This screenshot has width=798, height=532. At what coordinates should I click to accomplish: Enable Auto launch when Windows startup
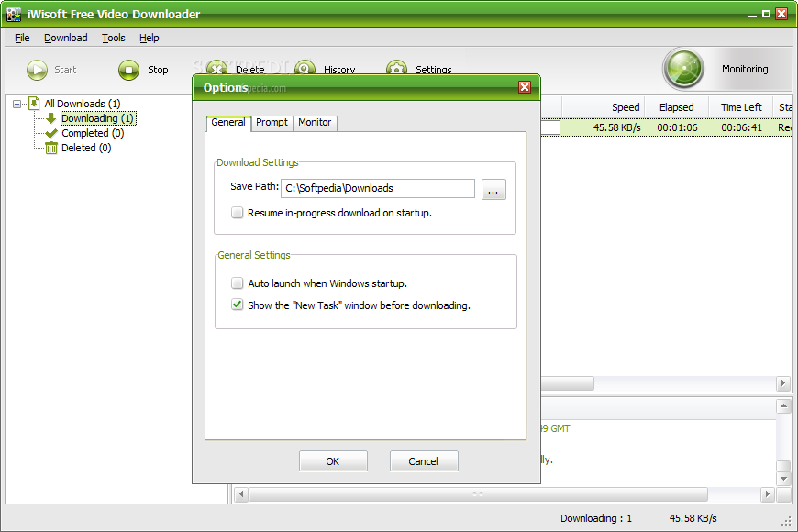(238, 283)
